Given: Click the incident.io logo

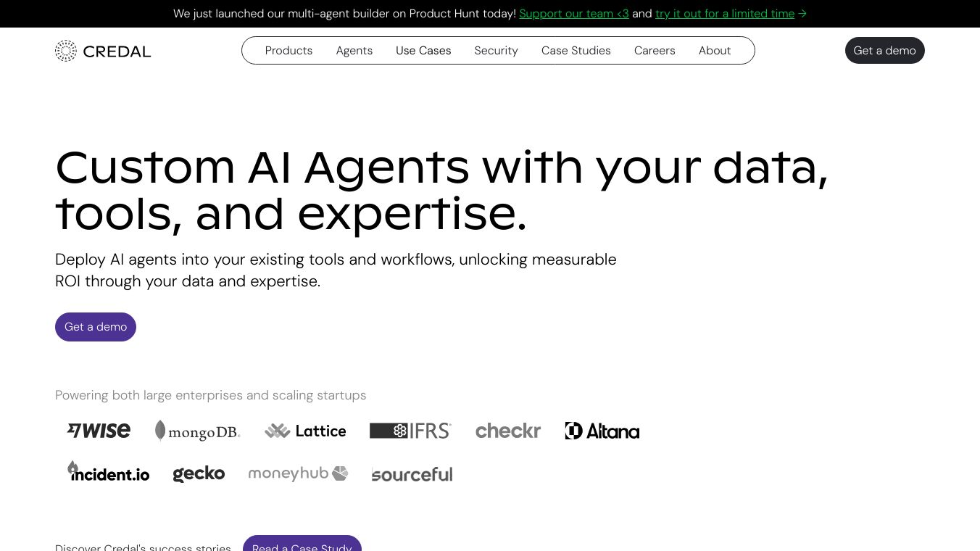Looking at the screenshot, I should pos(108,472).
